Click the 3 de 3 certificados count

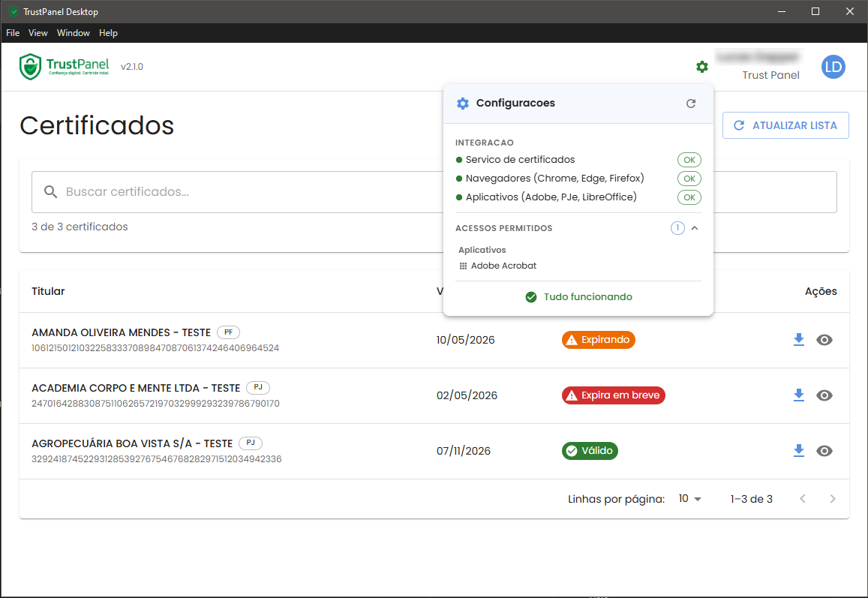(80, 227)
